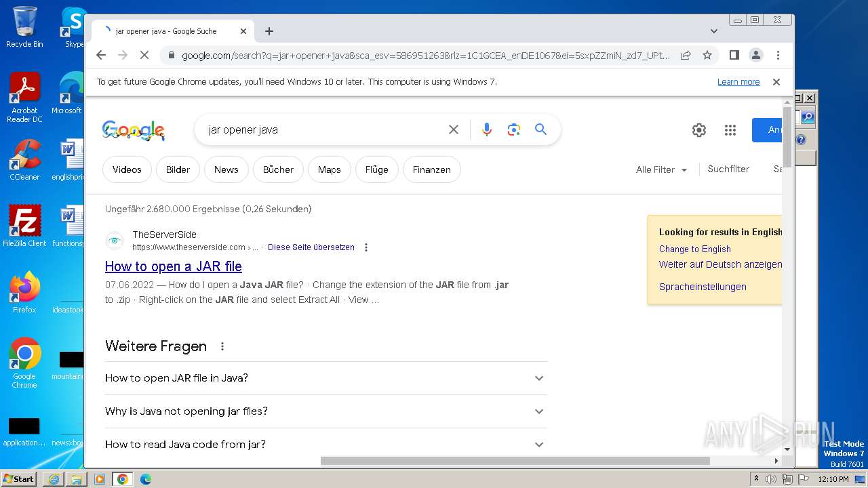Open the Learn more link
This screenshot has width=868, height=488.
[738, 82]
